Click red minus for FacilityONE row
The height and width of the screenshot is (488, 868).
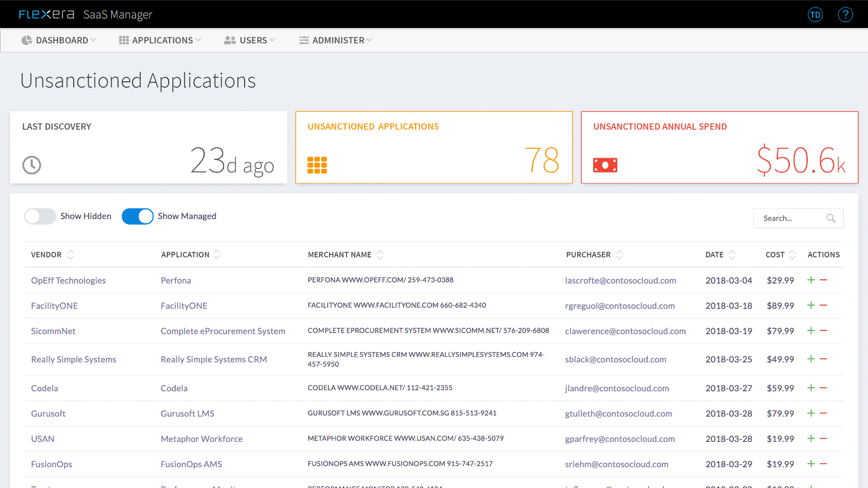(823, 305)
